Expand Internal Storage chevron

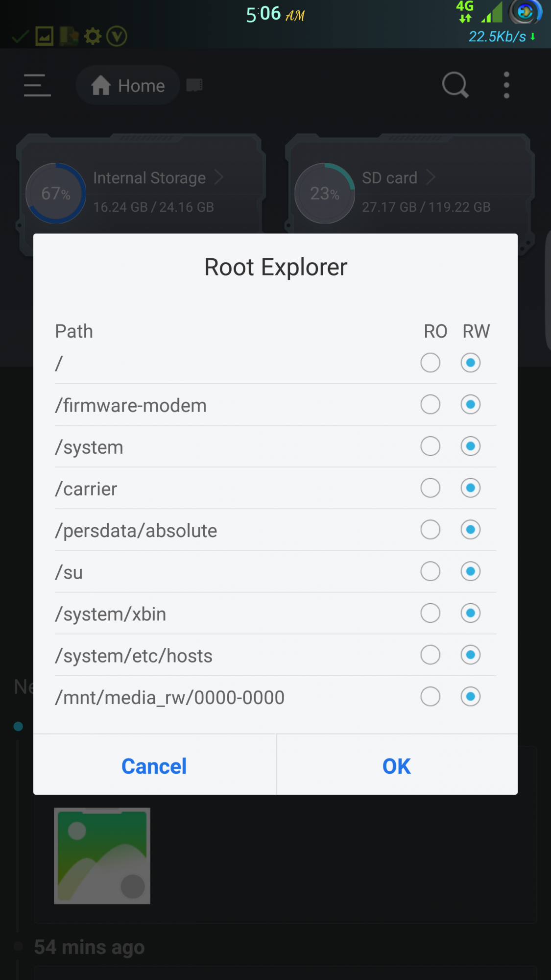(218, 177)
